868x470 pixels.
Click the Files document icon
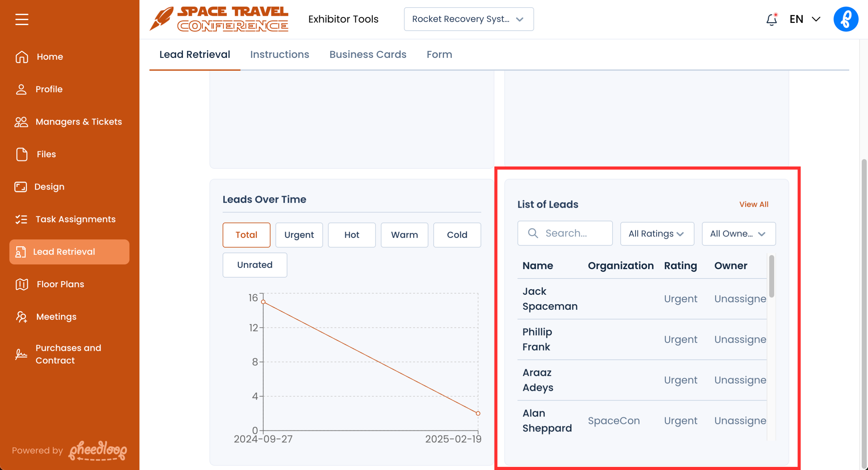(x=22, y=154)
